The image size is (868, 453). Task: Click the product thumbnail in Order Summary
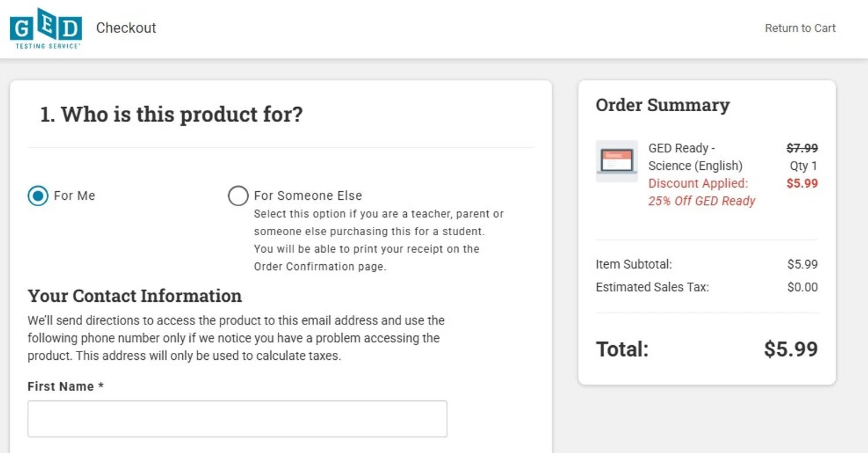617,161
